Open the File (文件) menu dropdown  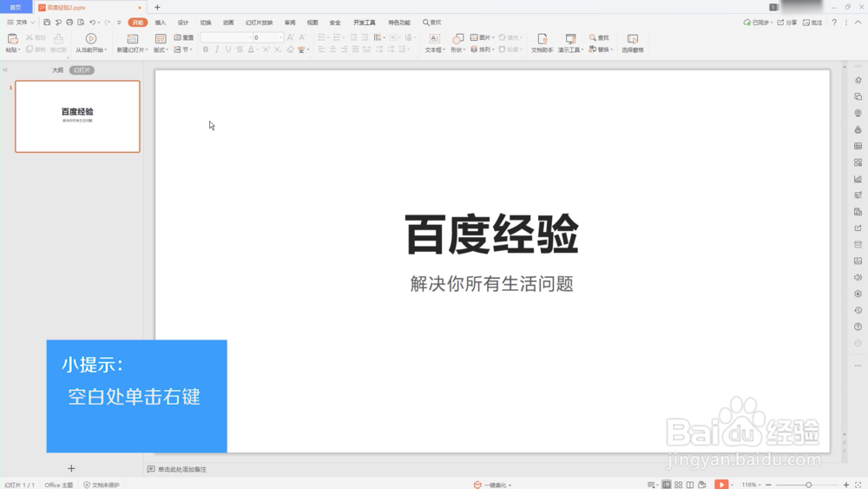pyautogui.click(x=21, y=23)
